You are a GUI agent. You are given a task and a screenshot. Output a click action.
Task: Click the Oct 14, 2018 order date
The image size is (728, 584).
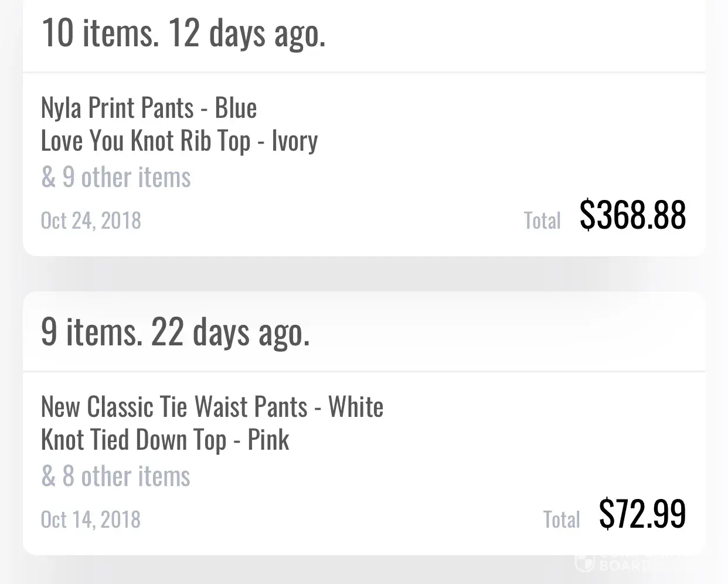91,520
